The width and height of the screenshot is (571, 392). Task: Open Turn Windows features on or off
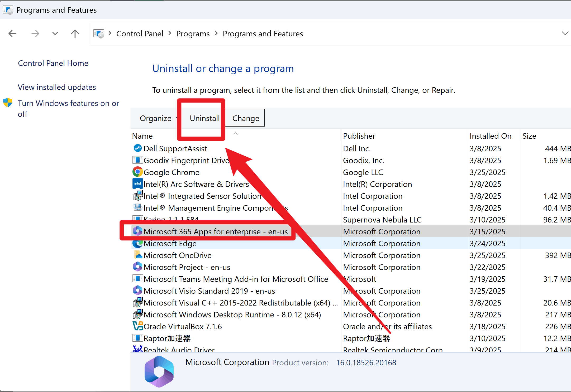point(68,108)
